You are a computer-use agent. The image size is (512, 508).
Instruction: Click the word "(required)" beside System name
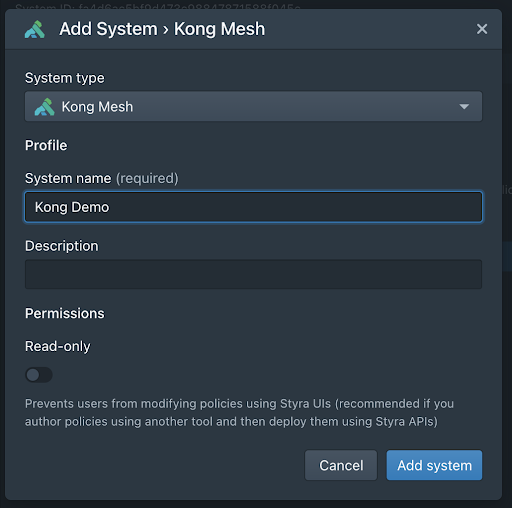point(147,179)
